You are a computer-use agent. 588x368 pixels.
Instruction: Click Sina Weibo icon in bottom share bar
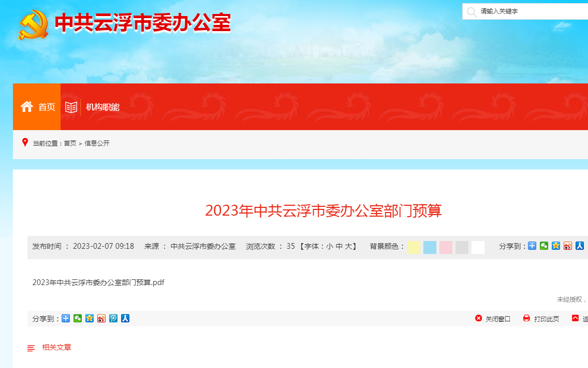click(x=101, y=318)
